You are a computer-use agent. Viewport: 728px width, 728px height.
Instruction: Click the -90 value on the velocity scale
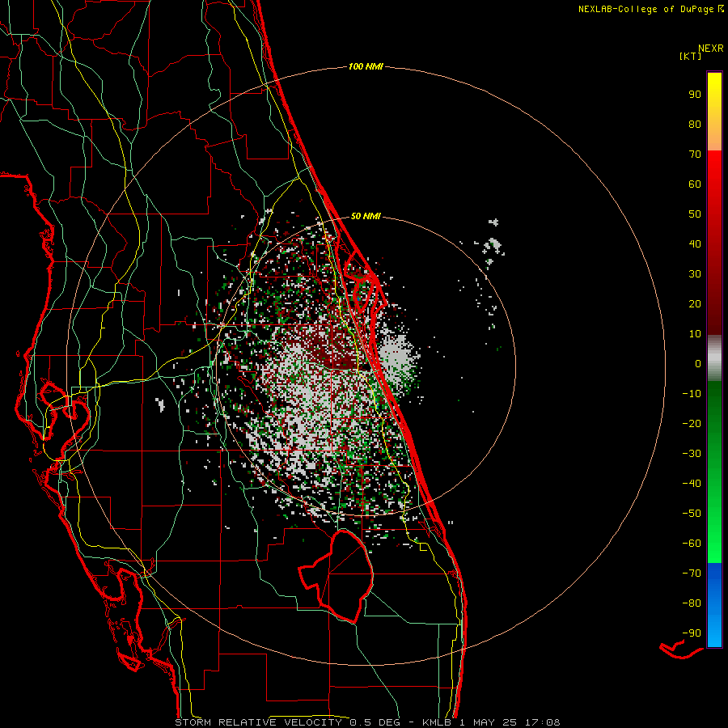click(x=692, y=633)
